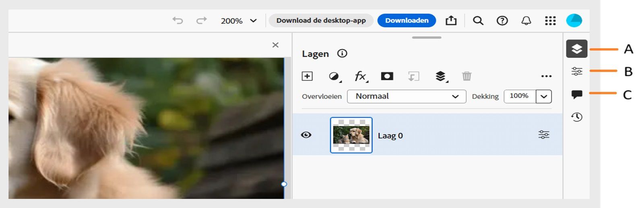The image size is (644, 208).
Task: Open the help question mark icon
Action: click(502, 20)
